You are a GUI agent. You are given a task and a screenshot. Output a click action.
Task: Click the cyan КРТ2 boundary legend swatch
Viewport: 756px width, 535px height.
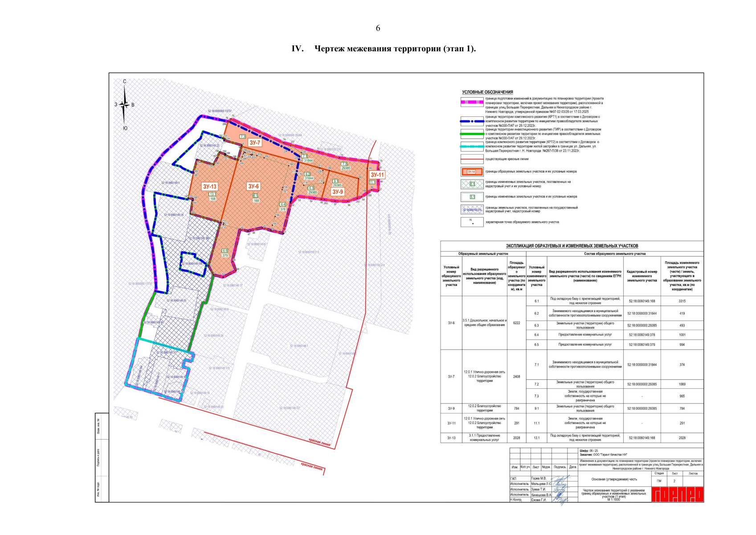(x=472, y=146)
